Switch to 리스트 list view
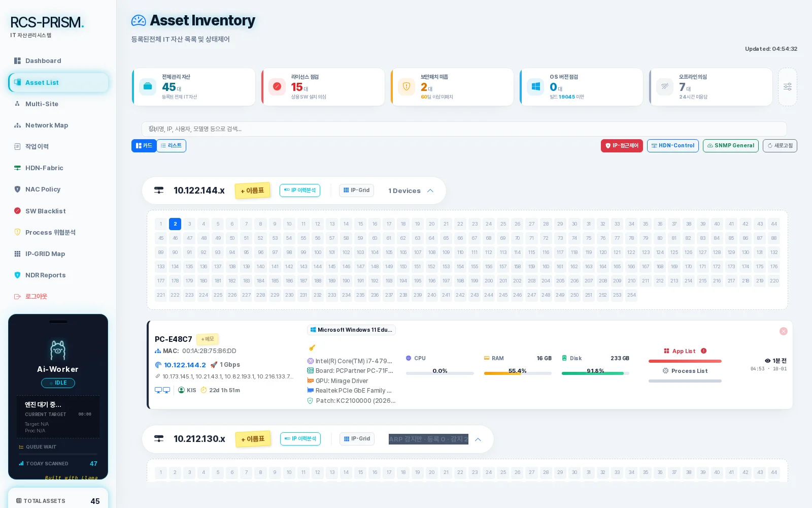Screen dimensions: 812x508 171,146
